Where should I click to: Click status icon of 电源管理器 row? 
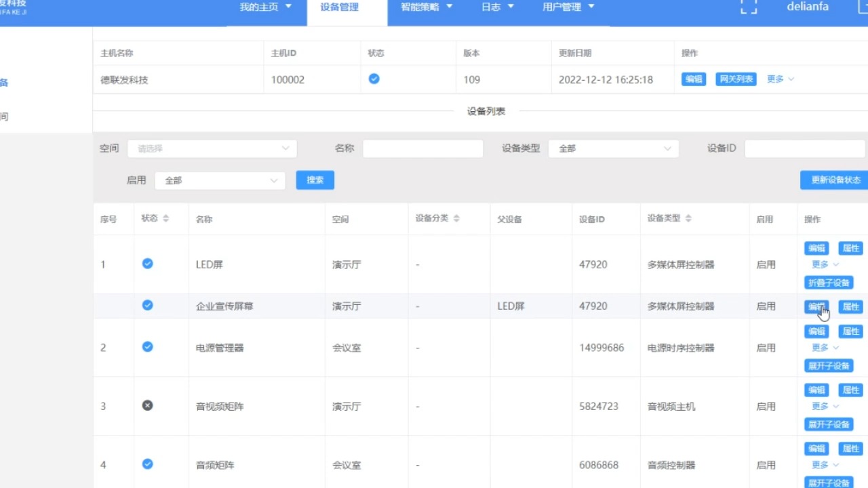[x=147, y=346]
